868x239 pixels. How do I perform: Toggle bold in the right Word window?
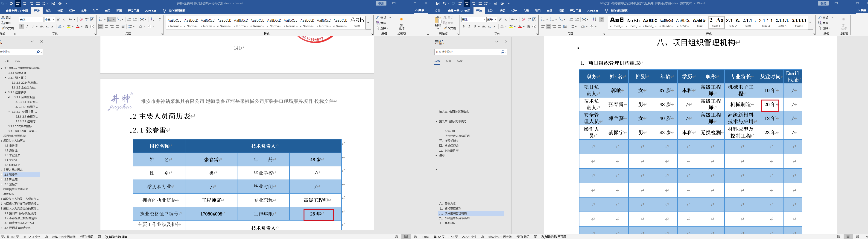pos(464,27)
